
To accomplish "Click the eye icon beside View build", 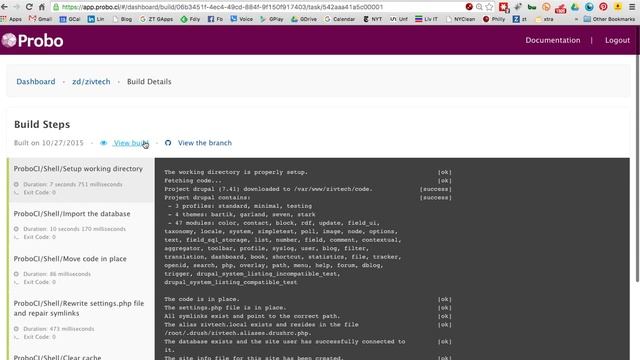I will (x=104, y=143).
